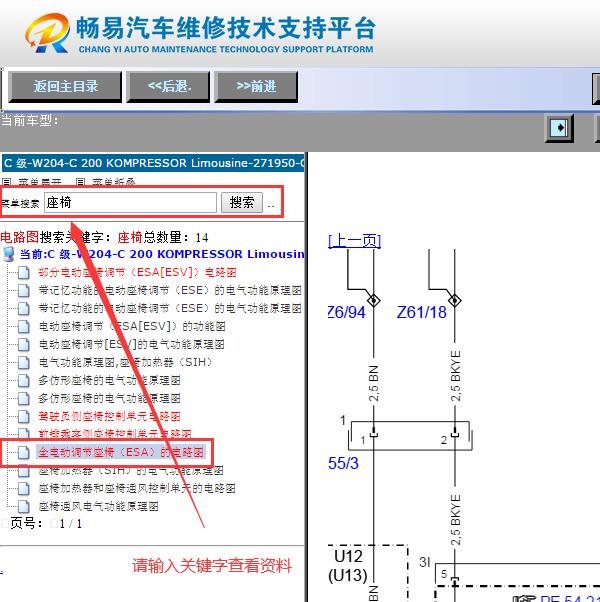Click document icon of 驾驶员侧座椅控制单元电路图
The width and height of the screenshot is (600, 602).
click(x=23, y=416)
